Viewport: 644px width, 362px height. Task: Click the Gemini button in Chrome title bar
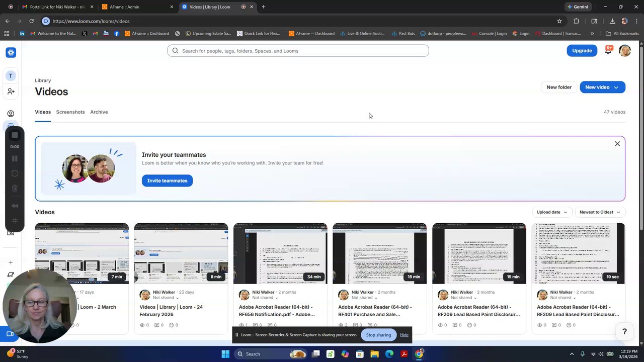[578, 7]
